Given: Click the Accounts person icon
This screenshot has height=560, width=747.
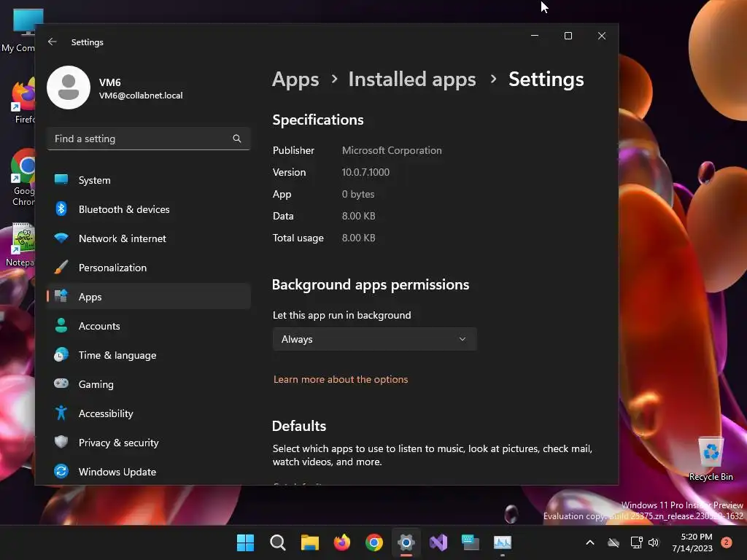Looking at the screenshot, I should (x=61, y=325).
